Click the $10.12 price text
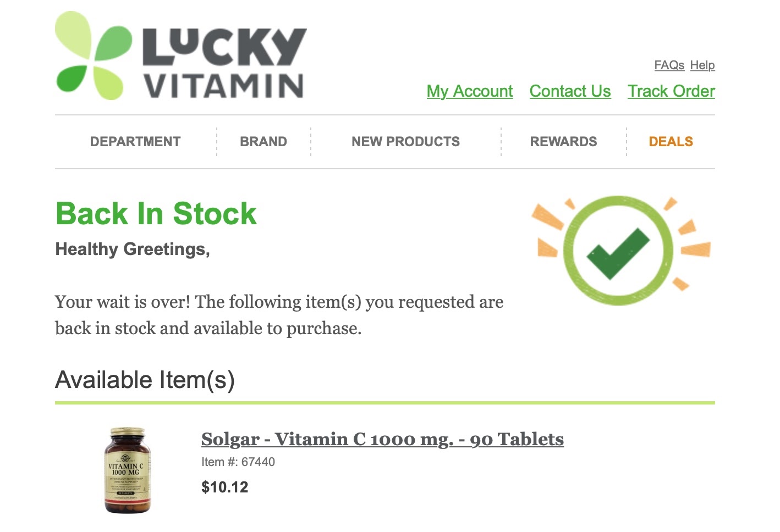Viewport: 780px width, 532px height. click(225, 487)
